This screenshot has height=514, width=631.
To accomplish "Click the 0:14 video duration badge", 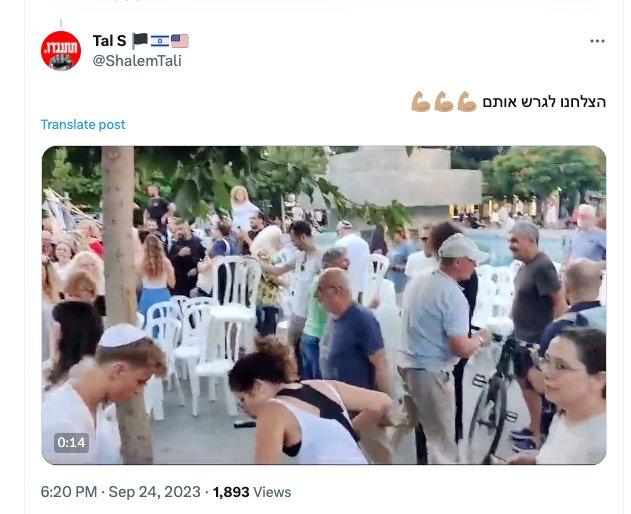I will coord(71,442).
